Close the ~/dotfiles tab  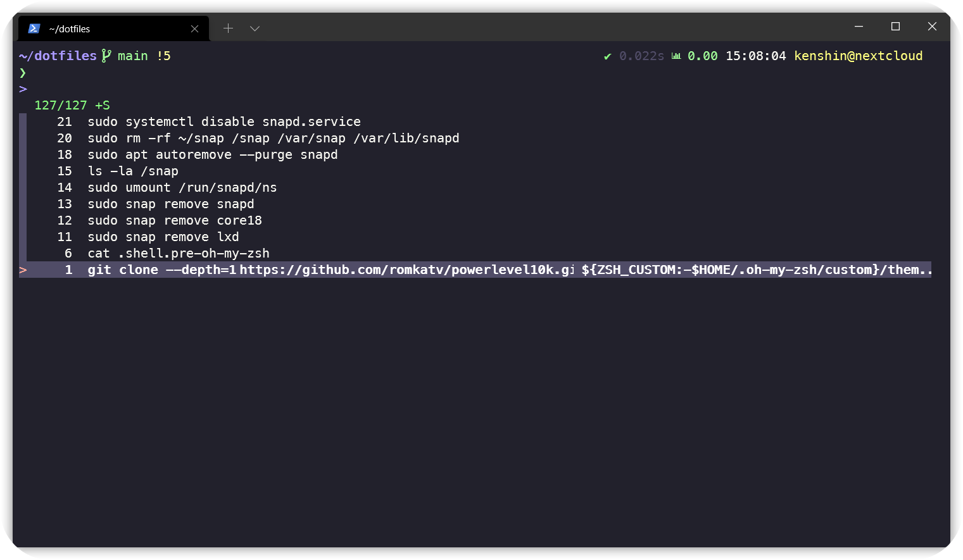coord(194,28)
